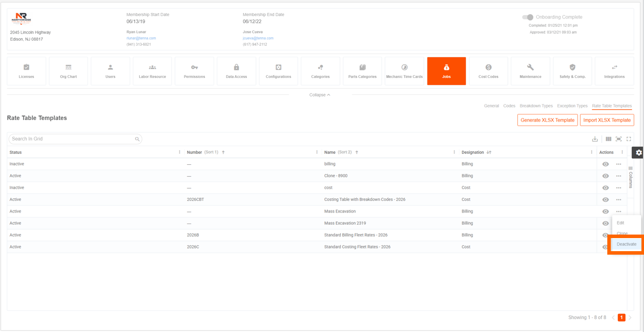Open the settings gear on right edge
The height and width of the screenshot is (332, 644).
(638, 153)
